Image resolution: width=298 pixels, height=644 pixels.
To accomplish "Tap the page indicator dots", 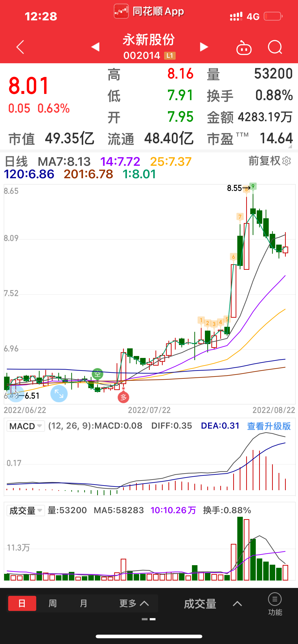I will click(149, 619).
